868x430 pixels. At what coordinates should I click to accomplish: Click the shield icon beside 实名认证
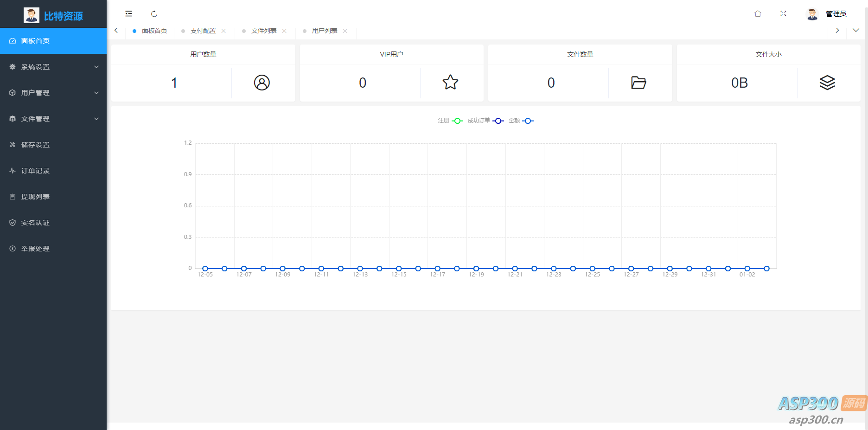click(13, 223)
